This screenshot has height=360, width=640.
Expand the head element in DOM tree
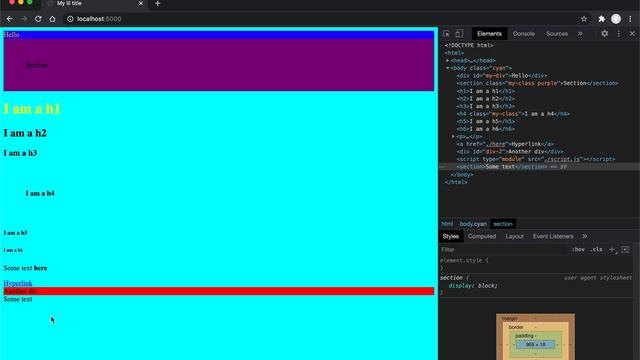point(447,60)
